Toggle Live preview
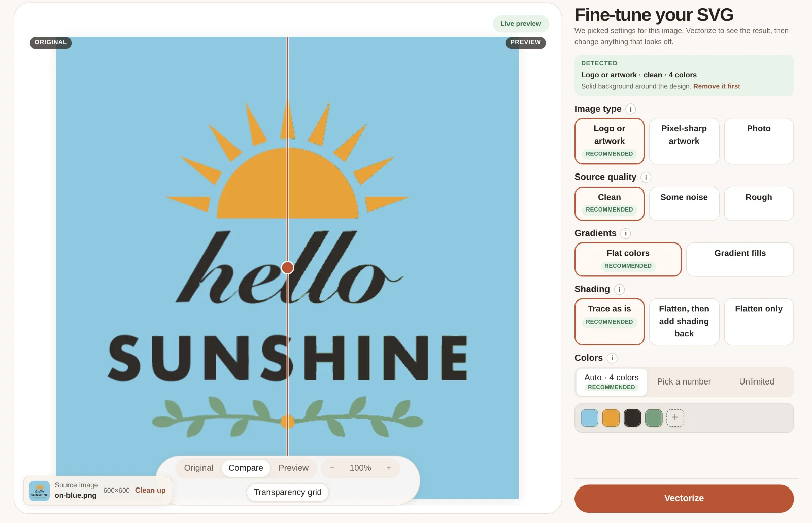 (x=521, y=24)
